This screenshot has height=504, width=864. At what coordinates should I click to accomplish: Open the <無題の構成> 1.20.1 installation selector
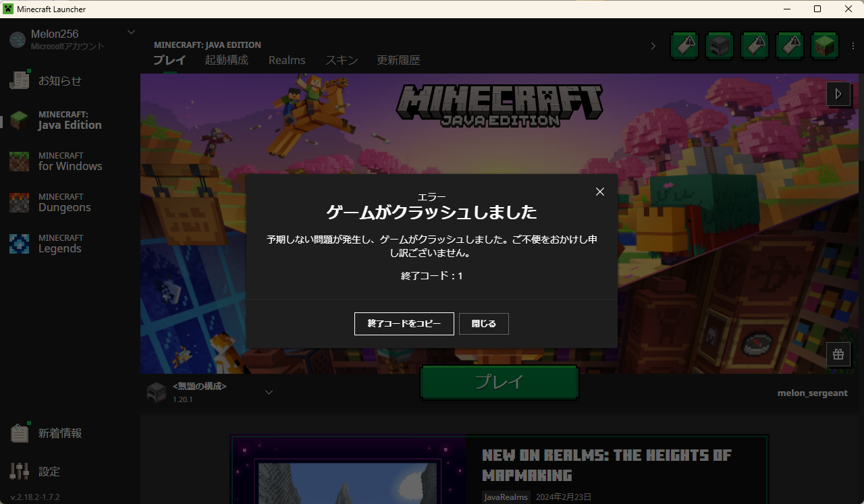210,393
